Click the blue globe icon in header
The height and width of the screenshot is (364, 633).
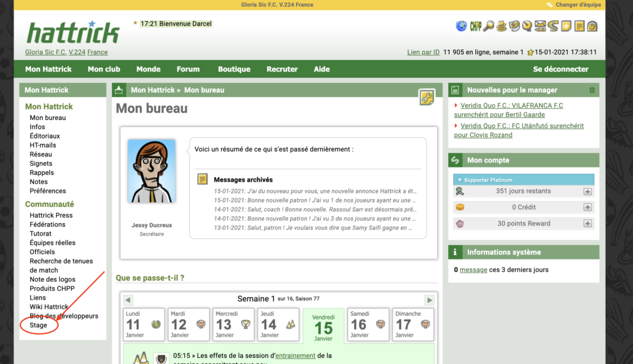[461, 26]
